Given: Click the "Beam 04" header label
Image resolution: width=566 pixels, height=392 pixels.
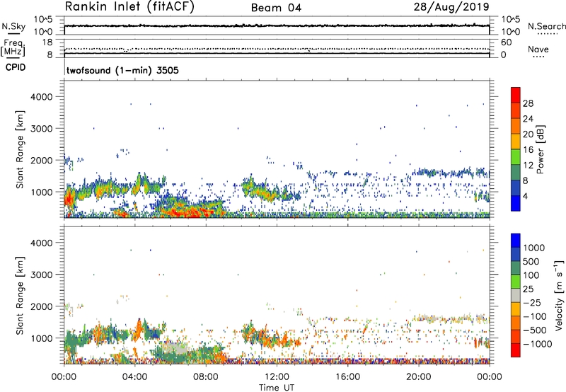Looking at the screenshot, I should (276, 8).
